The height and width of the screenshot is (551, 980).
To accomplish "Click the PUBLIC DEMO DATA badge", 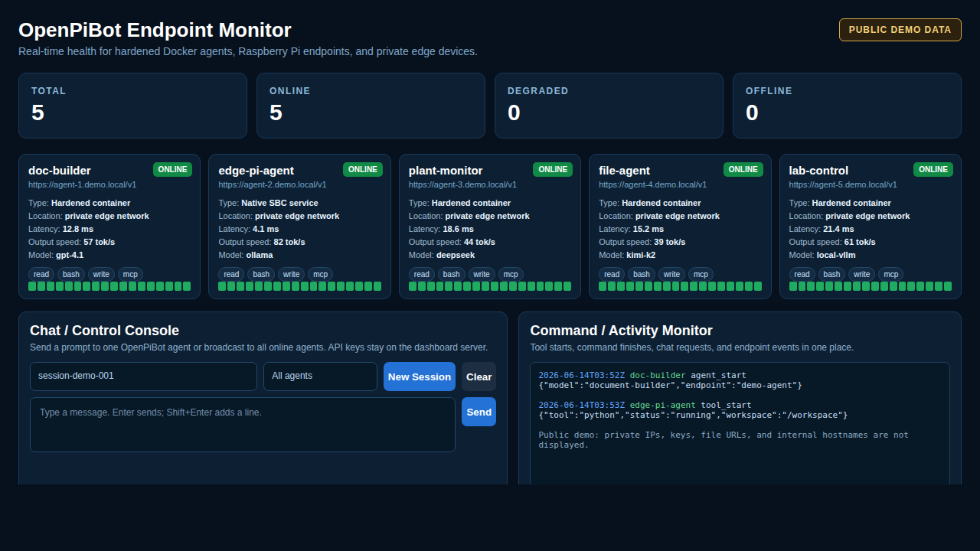I will click(x=900, y=30).
